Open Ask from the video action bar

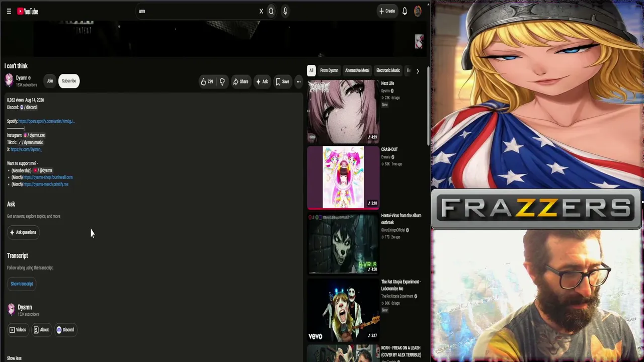coord(262,81)
